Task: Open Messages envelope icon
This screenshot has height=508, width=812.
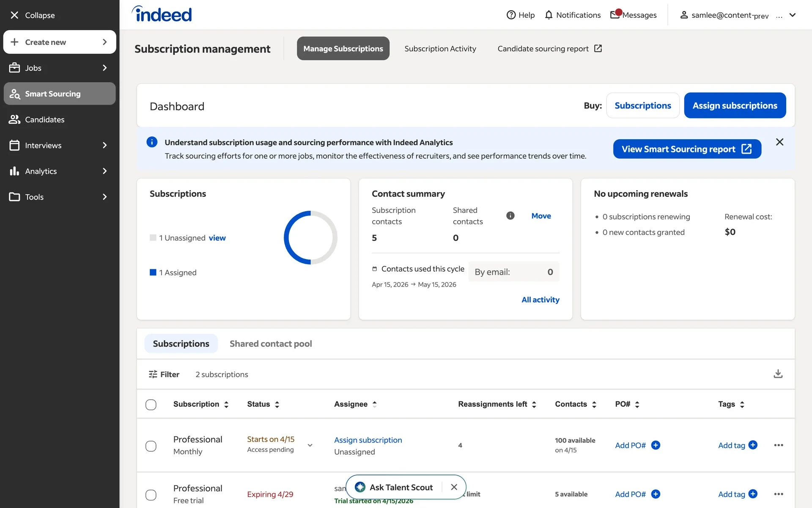Action: tap(615, 14)
